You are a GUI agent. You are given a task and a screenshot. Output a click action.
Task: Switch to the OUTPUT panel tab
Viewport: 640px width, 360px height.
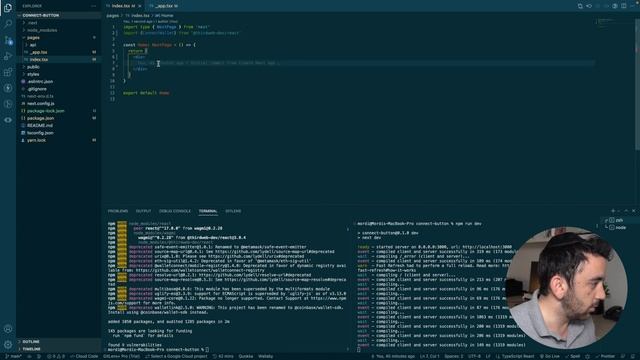143,211
